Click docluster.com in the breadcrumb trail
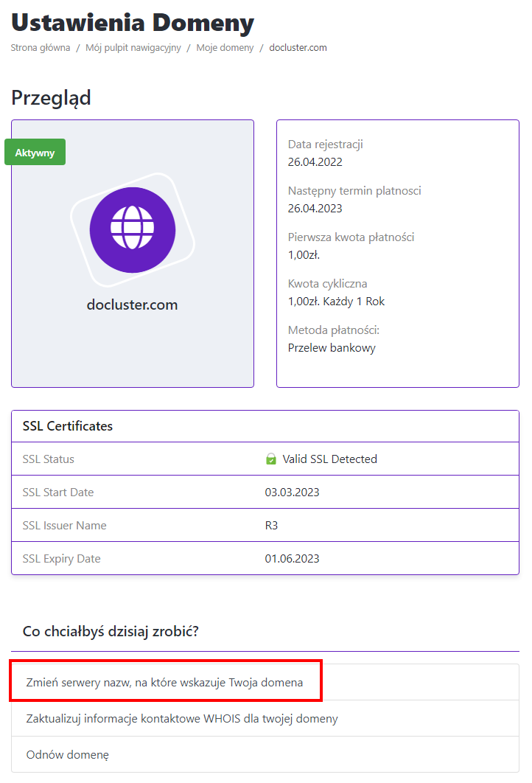The height and width of the screenshot is (783, 532). 298,48
